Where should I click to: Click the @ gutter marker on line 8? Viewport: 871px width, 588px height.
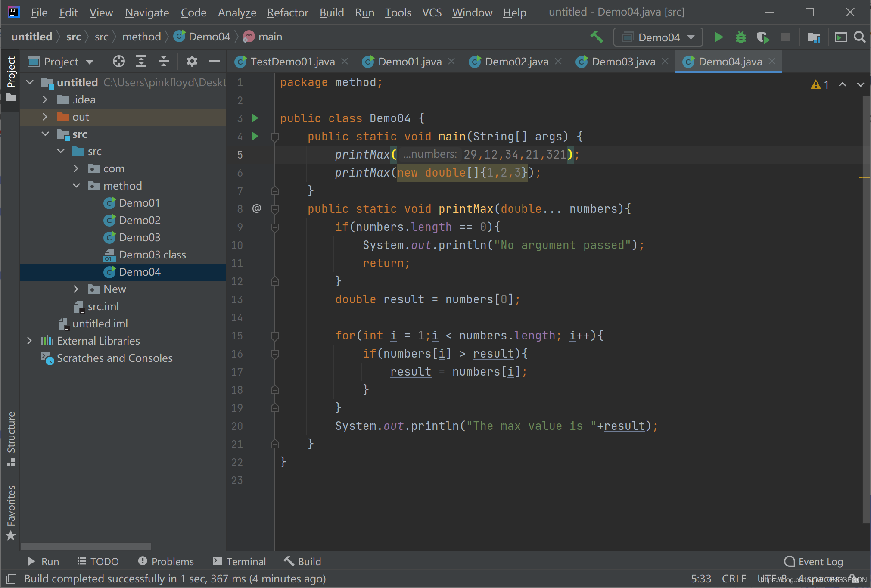click(x=257, y=208)
